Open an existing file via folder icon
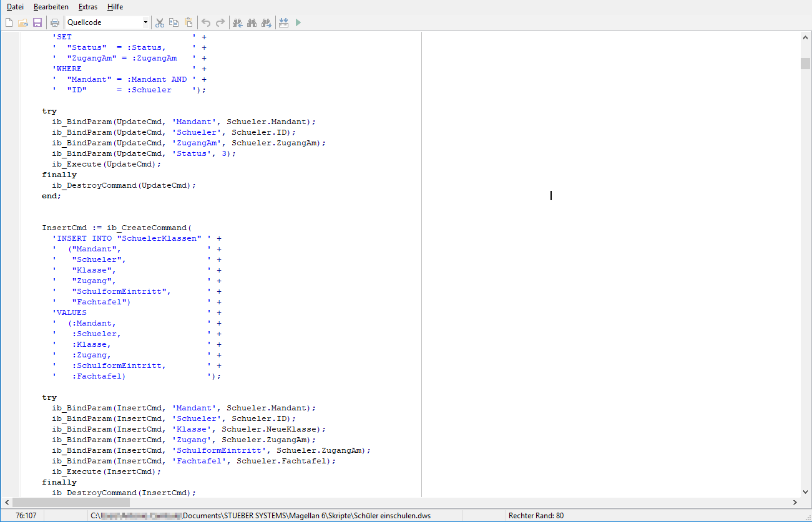This screenshot has width=812, height=522. click(x=23, y=22)
